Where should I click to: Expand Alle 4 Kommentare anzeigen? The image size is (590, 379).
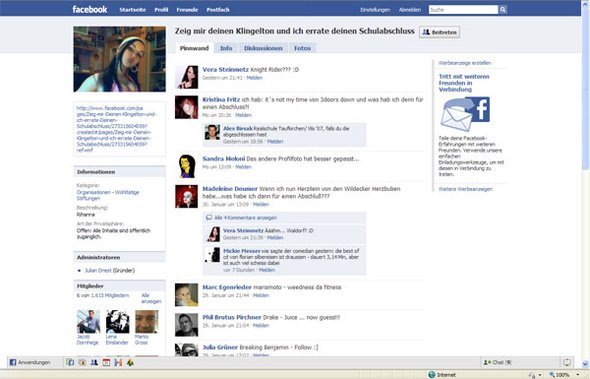click(x=245, y=218)
